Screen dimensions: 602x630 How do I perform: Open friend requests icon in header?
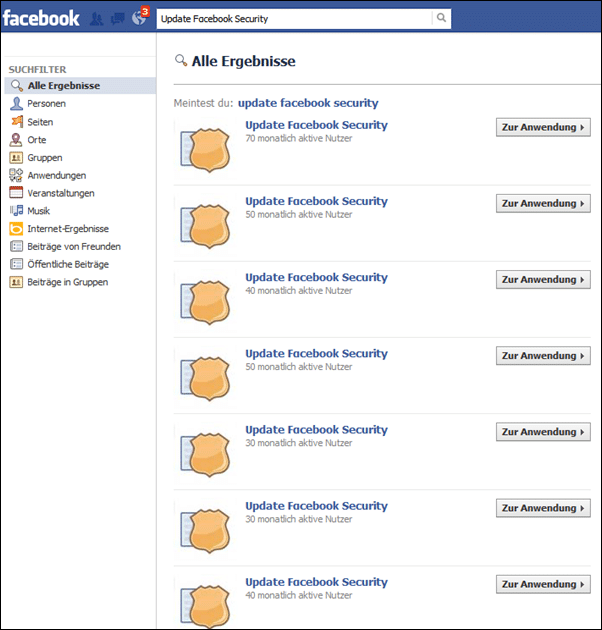point(96,18)
